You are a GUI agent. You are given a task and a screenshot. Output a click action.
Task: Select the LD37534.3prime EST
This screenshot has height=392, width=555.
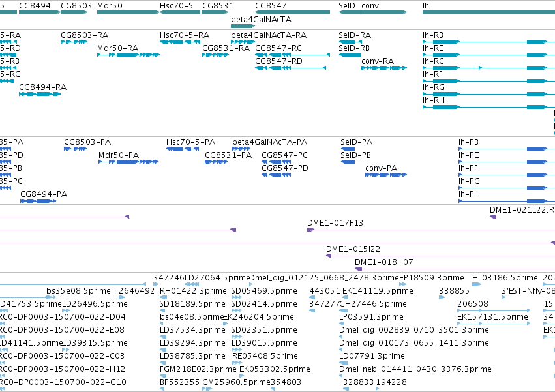(x=164, y=337)
